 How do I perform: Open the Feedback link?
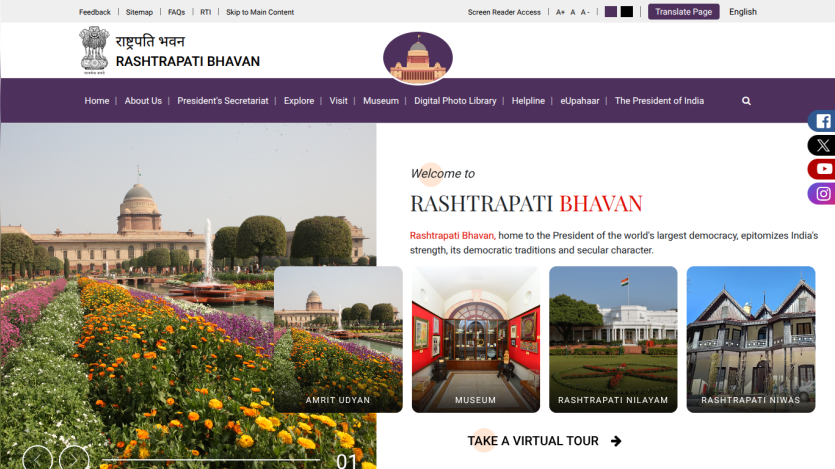pos(95,12)
